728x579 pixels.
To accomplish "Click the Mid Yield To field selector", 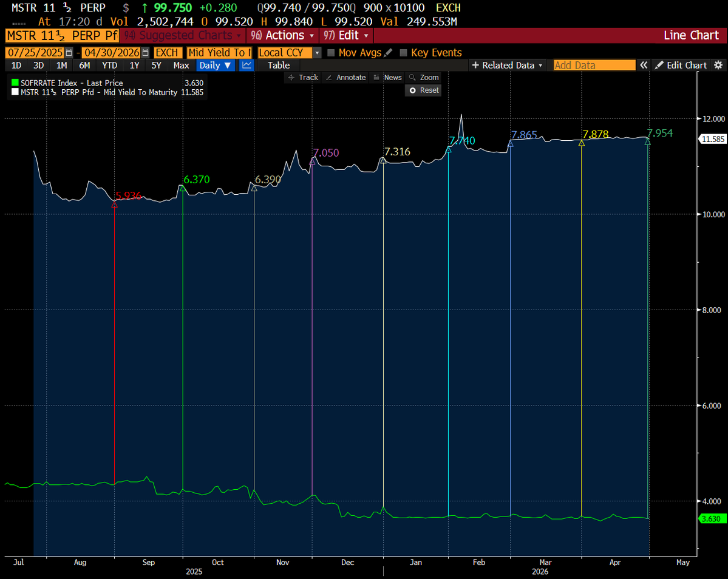I will tap(219, 52).
